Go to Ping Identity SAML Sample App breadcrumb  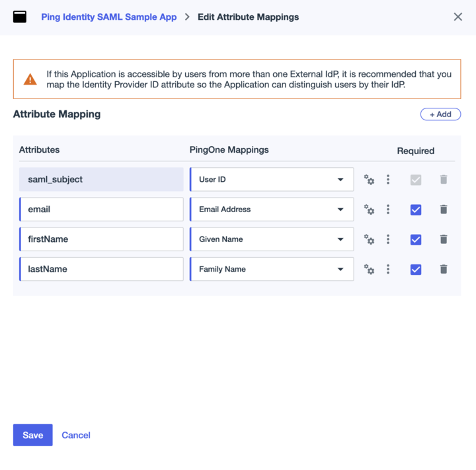[x=109, y=17]
